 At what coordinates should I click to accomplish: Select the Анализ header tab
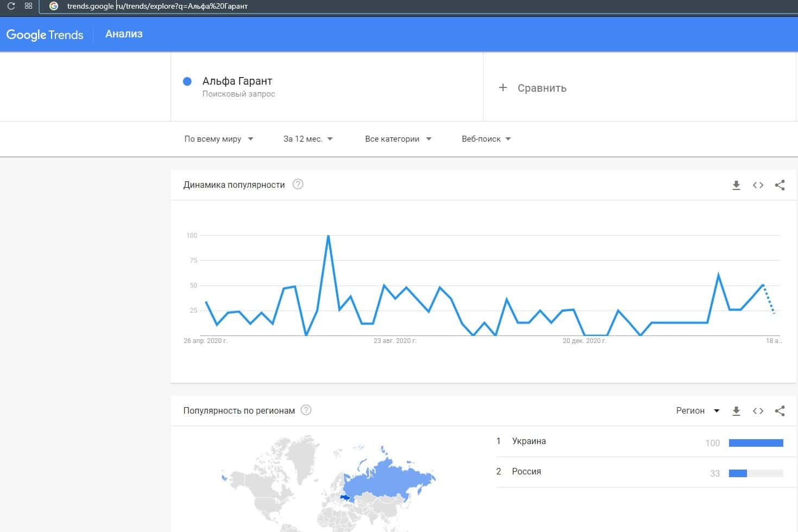(124, 34)
